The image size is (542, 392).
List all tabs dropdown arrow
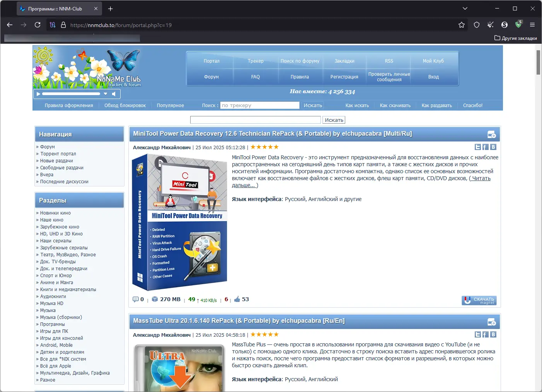(465, 9)
